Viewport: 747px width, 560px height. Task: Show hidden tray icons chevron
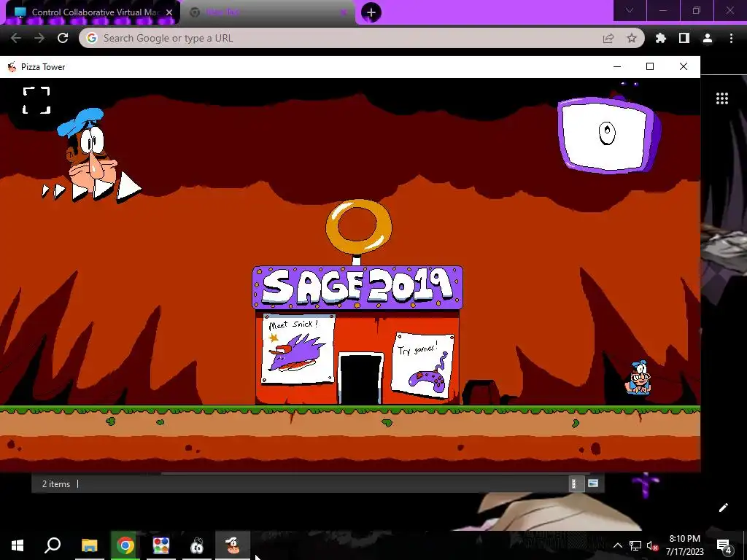tap(617, 545)
